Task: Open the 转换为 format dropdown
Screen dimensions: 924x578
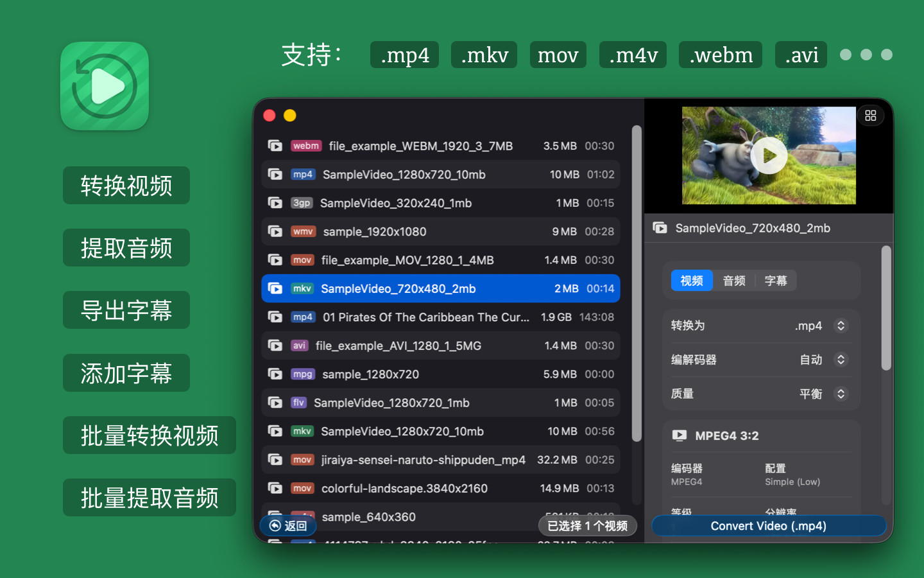Action: pyautogui.click(x=840, y=326)
